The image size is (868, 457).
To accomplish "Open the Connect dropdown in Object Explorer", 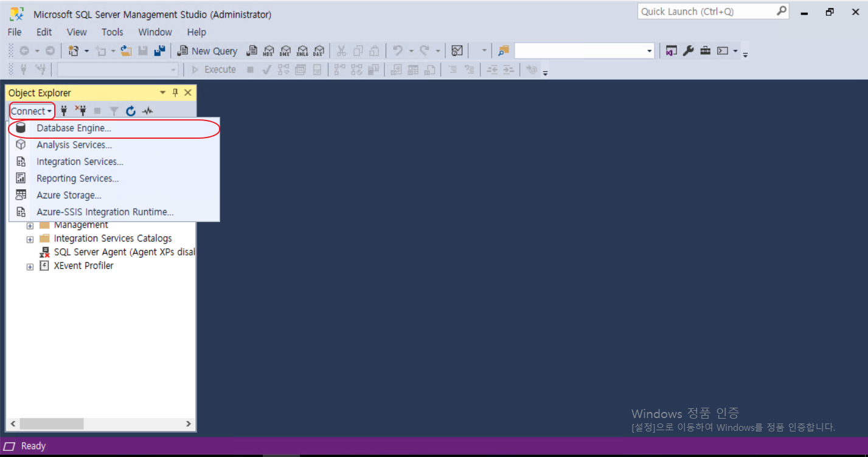I will (32, 111).
